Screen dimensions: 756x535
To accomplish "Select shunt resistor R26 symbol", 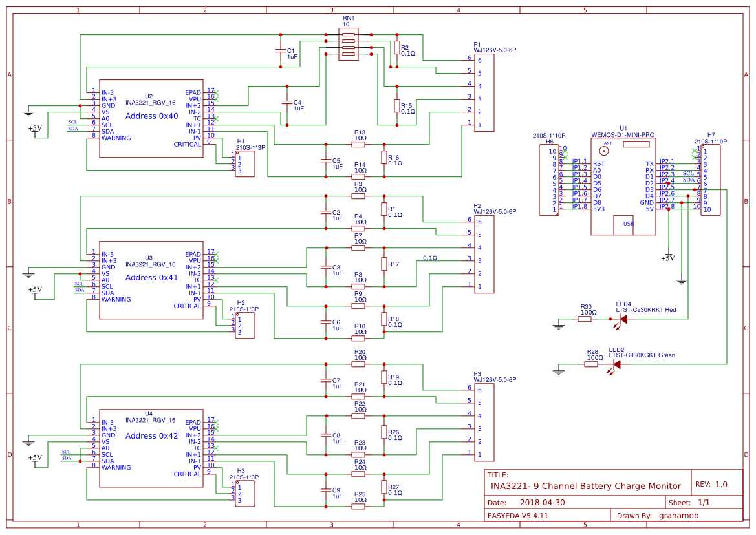I will [383, 432].
